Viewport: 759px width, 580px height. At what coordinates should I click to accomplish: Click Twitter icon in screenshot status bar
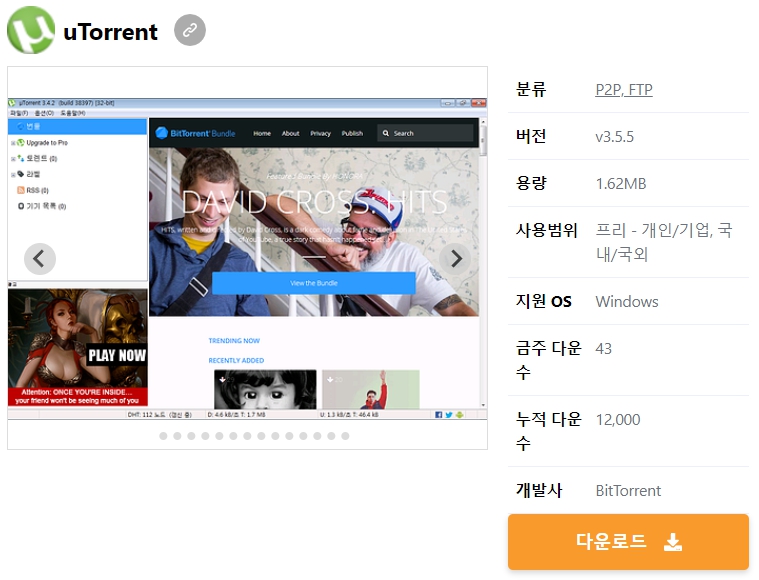449,415
